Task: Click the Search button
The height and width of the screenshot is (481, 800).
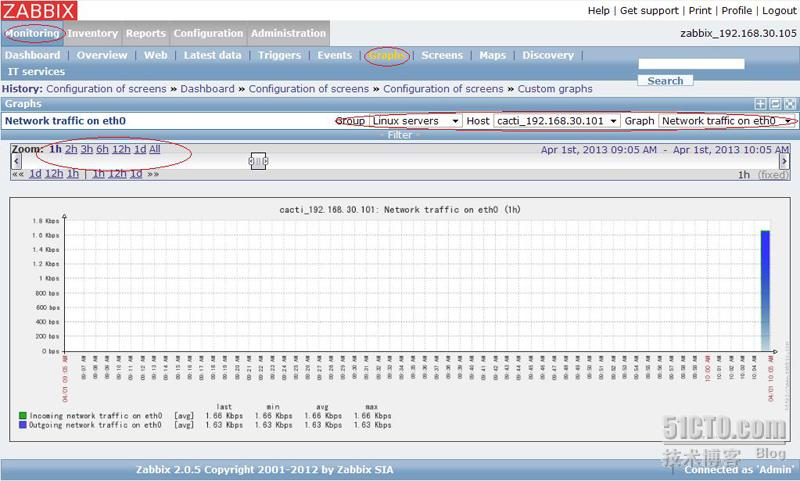Action: tap(665, 81)
